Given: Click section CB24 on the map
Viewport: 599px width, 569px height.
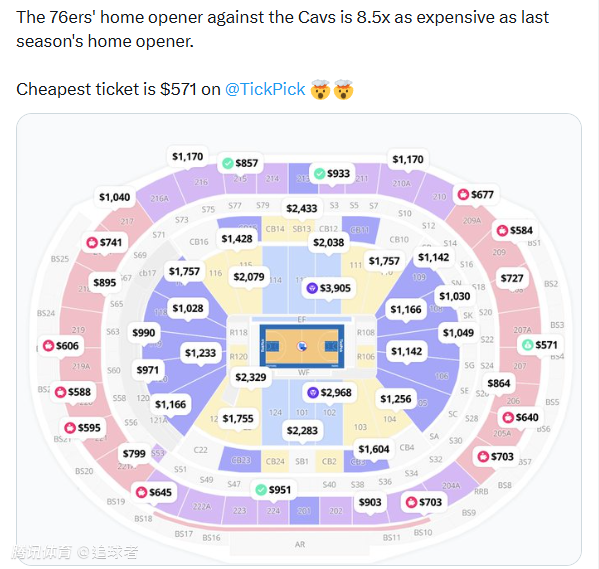Looking at the screenshot, I should pos(275,461).
